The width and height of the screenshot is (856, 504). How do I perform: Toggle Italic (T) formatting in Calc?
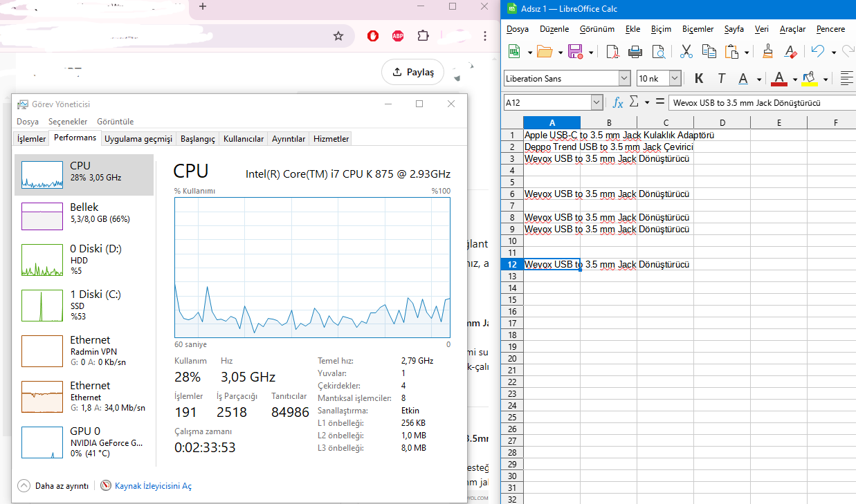tap(722, 78)
